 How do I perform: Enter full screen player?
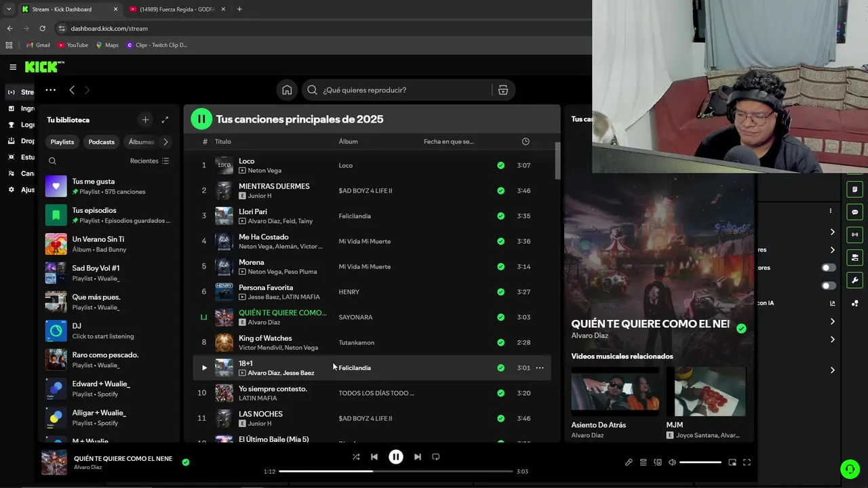747,462
